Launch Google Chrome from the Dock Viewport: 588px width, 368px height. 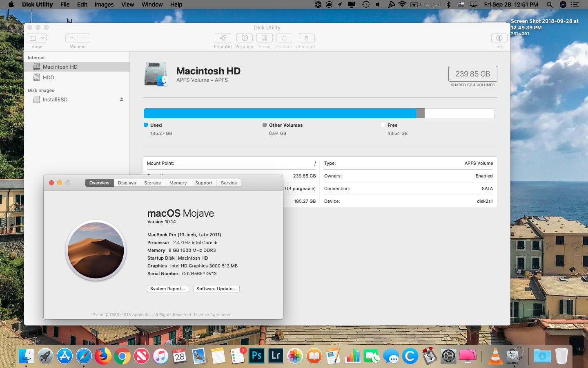[x=122, y=356]
